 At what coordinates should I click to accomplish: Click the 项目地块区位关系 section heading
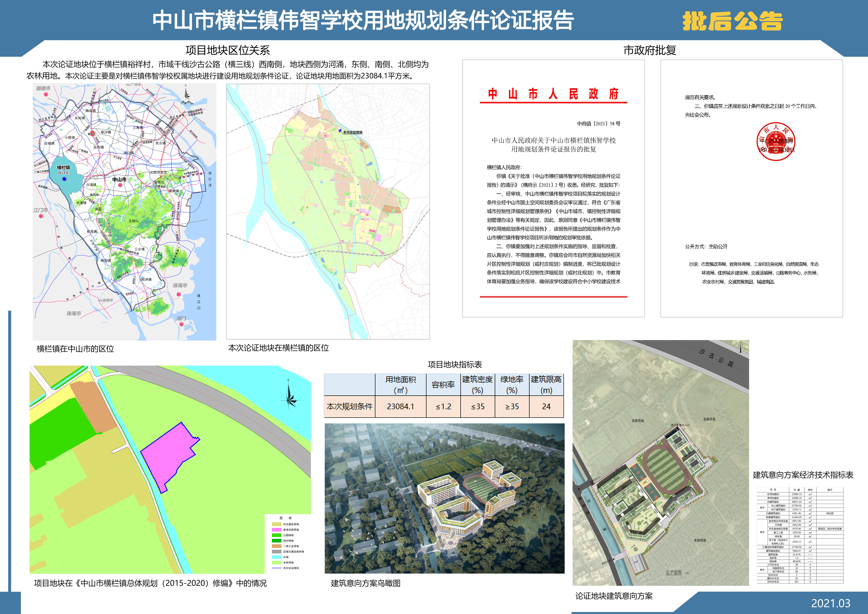point(228,50)
